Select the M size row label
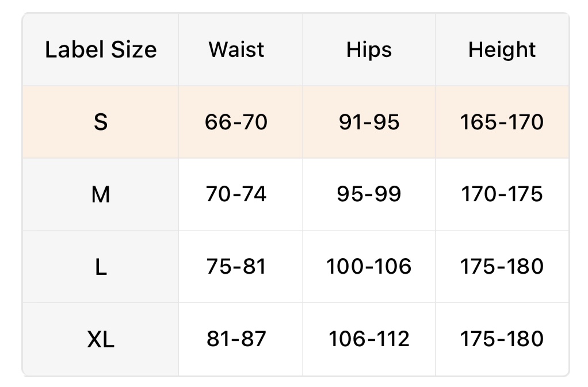This screenshot has height=387, width=588. [x=101, y=195]
